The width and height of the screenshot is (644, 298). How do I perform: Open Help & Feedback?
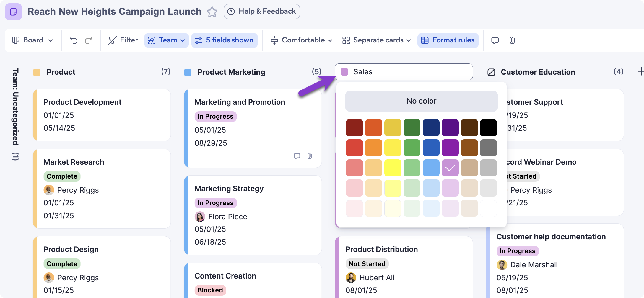coord(261,12)
